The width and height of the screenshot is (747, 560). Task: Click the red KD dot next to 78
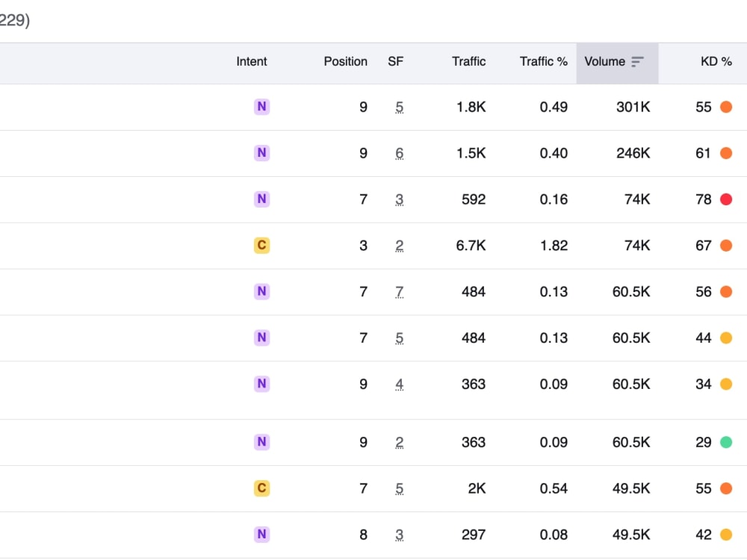[726, 199]
